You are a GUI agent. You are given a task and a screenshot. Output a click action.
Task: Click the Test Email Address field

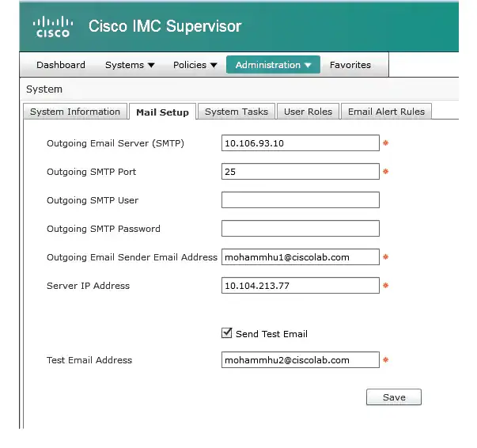tap(301, 360)
